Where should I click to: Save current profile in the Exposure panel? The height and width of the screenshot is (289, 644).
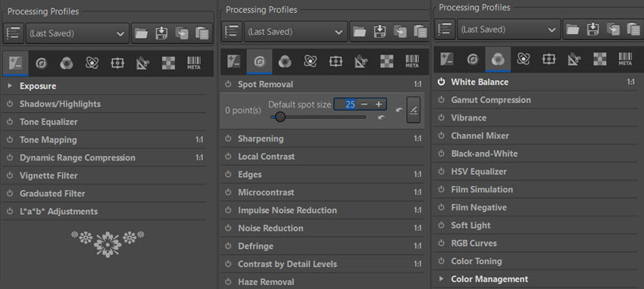click(x=161, y=33)
